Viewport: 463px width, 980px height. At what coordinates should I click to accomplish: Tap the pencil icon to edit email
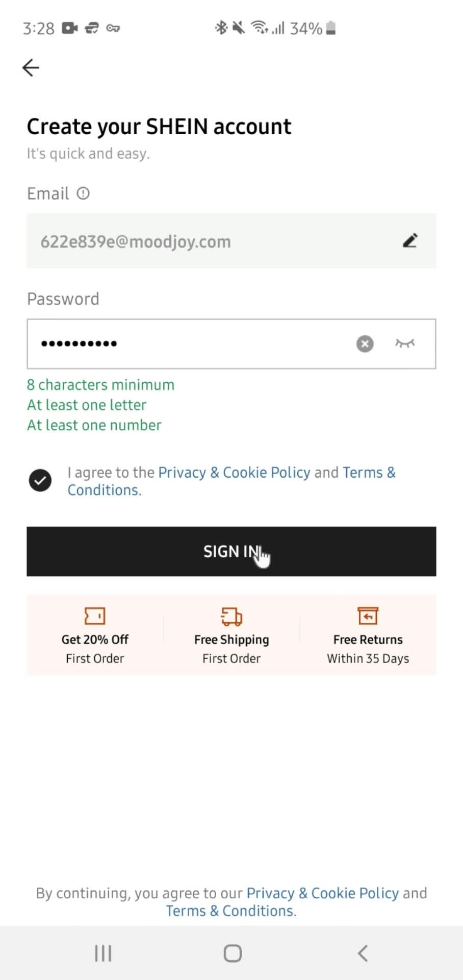410,240
